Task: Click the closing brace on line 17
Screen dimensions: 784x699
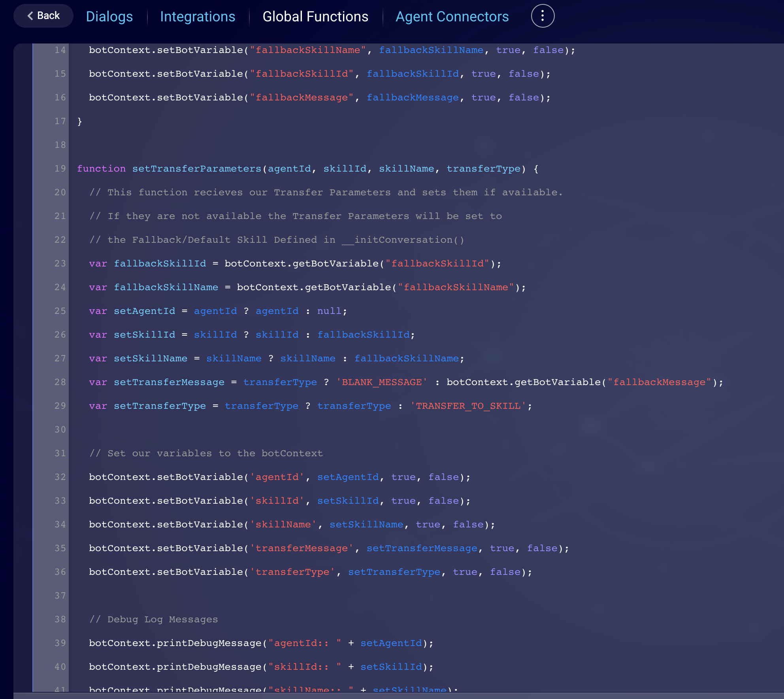Action: [x=80, y=121]
